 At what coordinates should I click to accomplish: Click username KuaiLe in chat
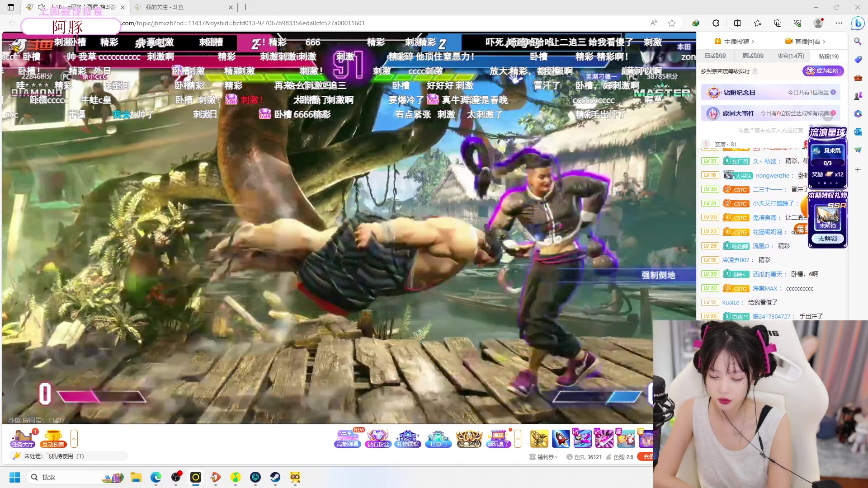(x=731, y=303)
